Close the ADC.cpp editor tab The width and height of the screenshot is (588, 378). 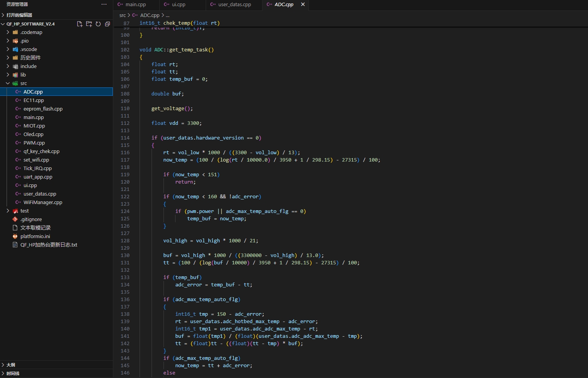point(303,4)
